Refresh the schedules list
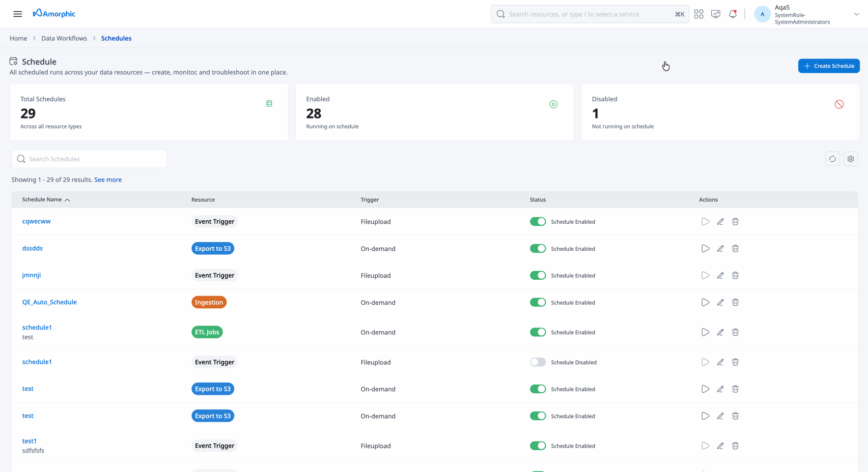This screenshot has width=868, height=472. point(832,159)
